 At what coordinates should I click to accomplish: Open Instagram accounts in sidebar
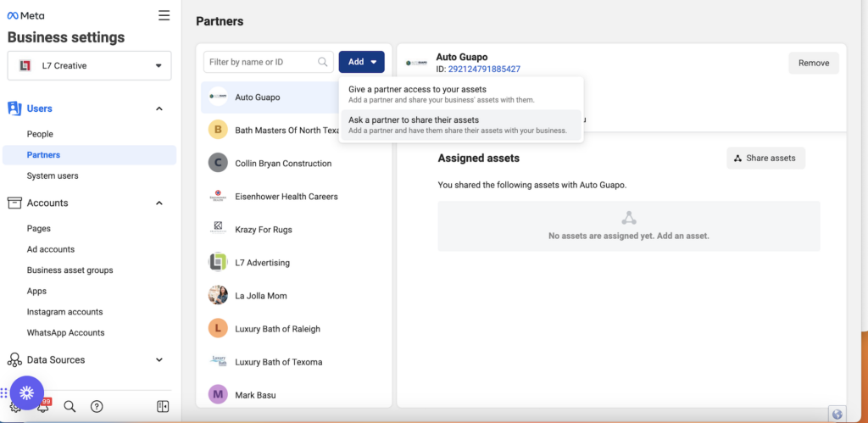[x=64, y=312]
